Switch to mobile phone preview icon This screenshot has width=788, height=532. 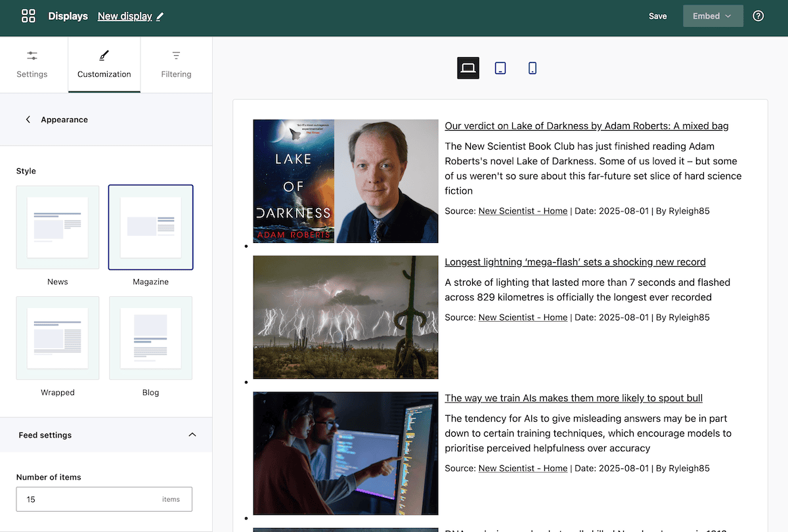click(x=533, y=68)
